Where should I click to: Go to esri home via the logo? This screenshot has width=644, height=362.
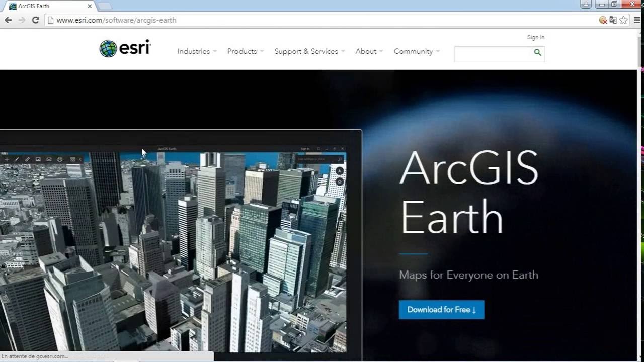point(125,49)
